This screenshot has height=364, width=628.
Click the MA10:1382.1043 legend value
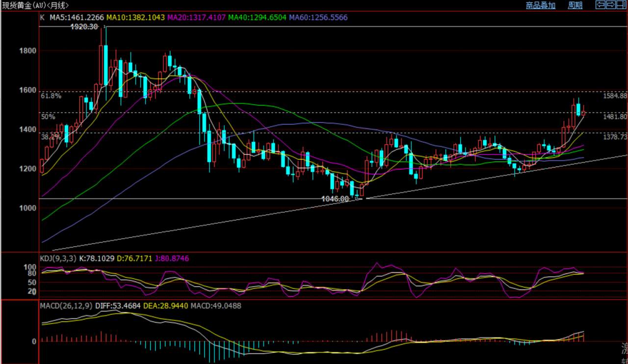click(136, 18)
